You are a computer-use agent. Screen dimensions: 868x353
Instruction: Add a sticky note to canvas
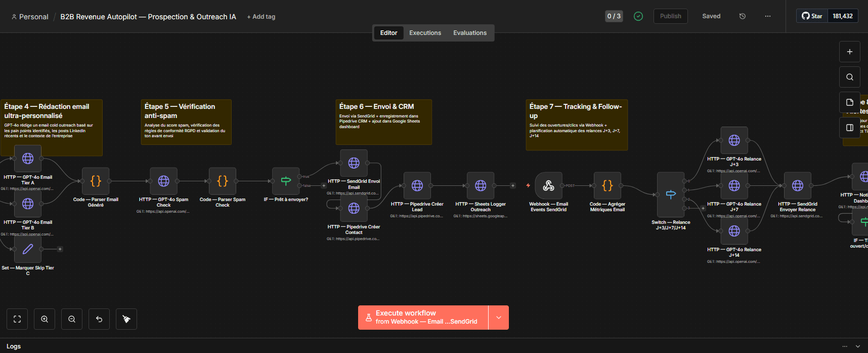point(850,102)
